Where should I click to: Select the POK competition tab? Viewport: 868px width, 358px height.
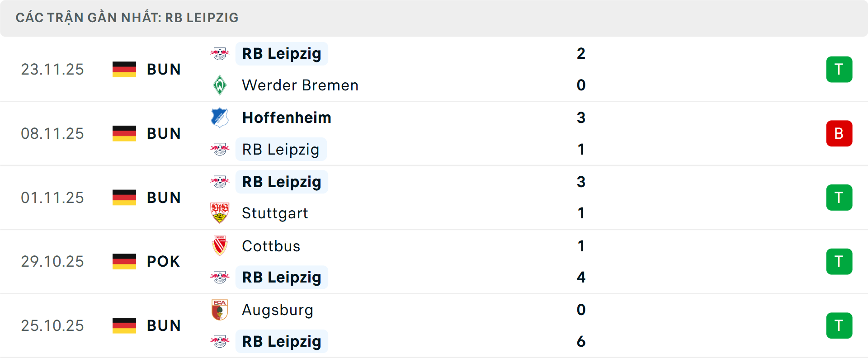click(x=163, y=261)
